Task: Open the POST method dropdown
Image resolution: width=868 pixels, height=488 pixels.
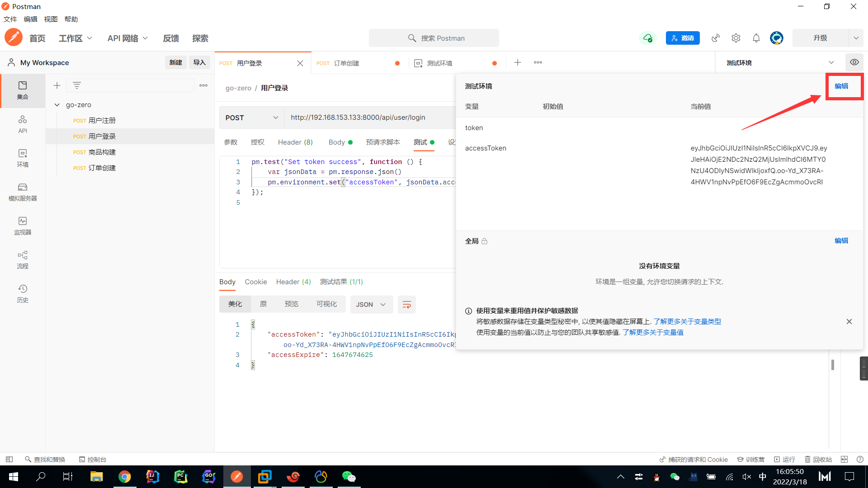Action: (251, 117)
